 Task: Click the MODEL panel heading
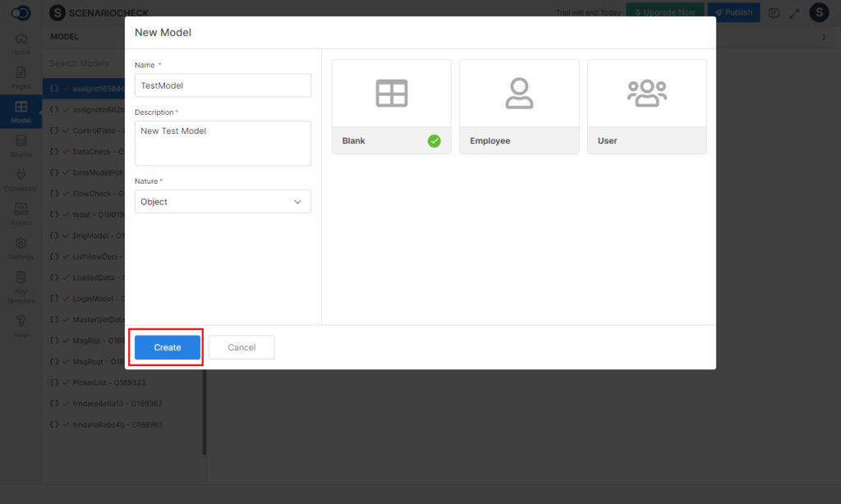(64, 36)
